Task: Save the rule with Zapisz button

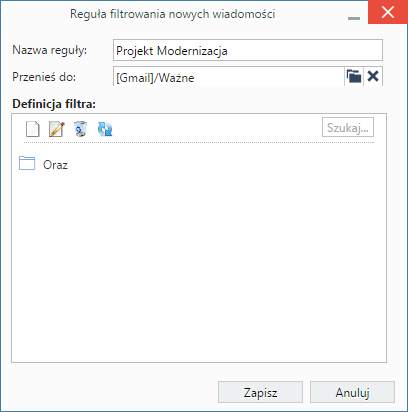Action: coord(260,392)
